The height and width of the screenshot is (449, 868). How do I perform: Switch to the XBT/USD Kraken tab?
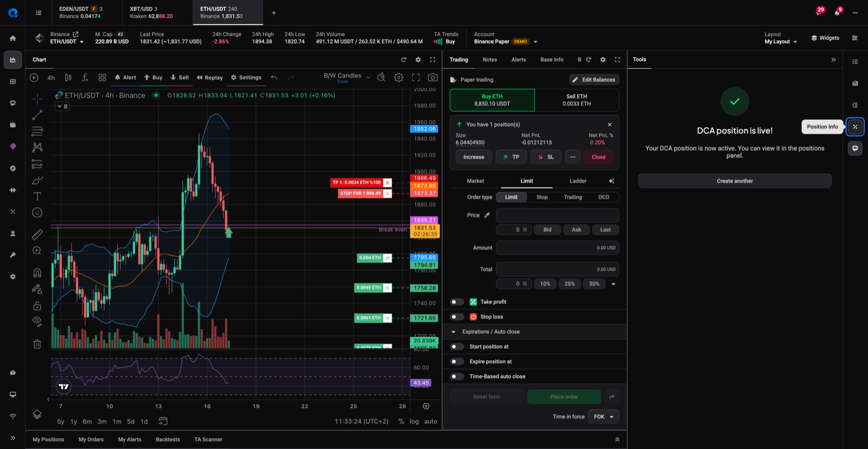158,12
